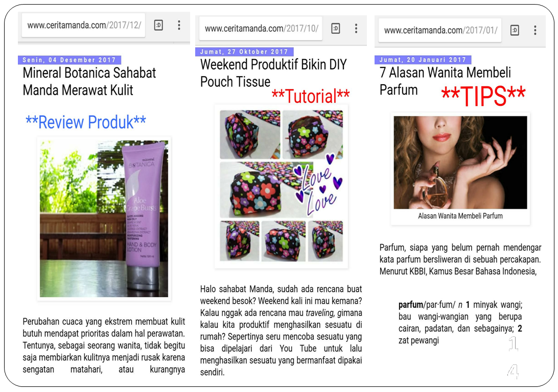Click the parfum KBBI definition quote
Screen dimensions: 558x392
[460, 323]
